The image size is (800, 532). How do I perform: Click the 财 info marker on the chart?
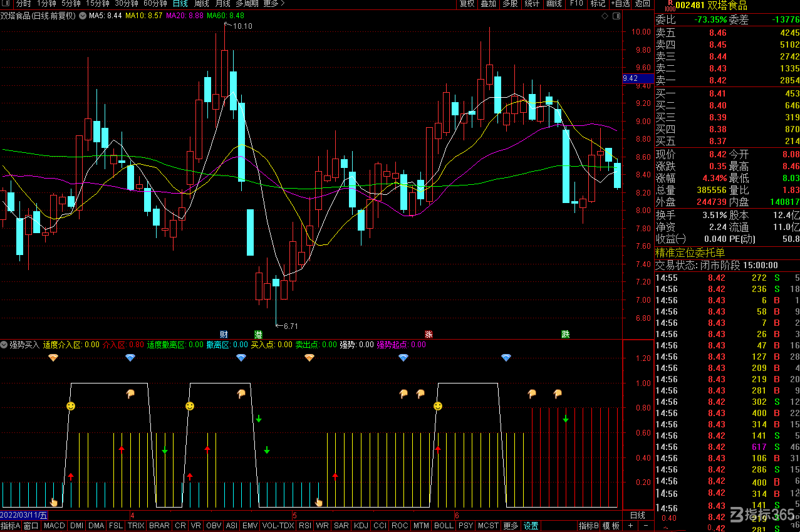click(x=224, y=334)
